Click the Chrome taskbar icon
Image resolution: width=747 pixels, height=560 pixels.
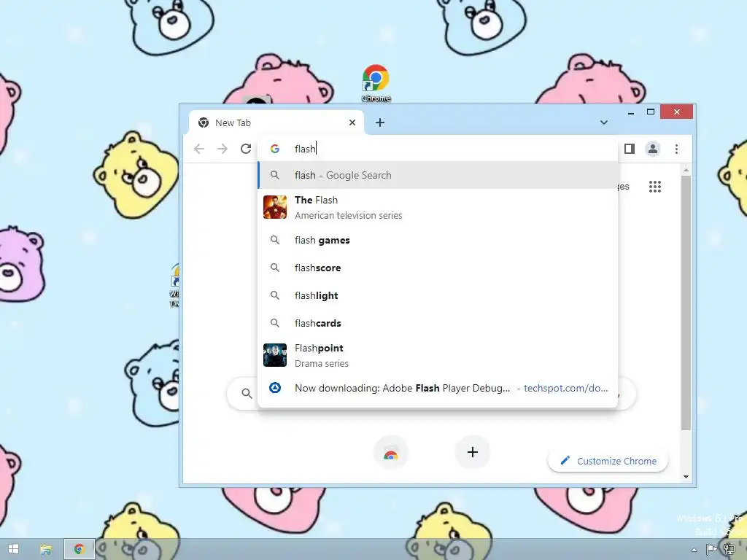point(79,549)
